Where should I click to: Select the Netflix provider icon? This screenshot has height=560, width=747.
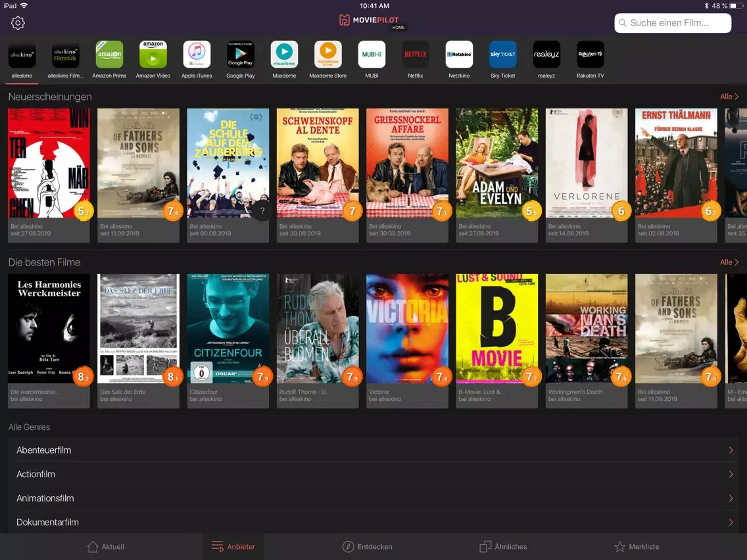[x=416, y=55]
